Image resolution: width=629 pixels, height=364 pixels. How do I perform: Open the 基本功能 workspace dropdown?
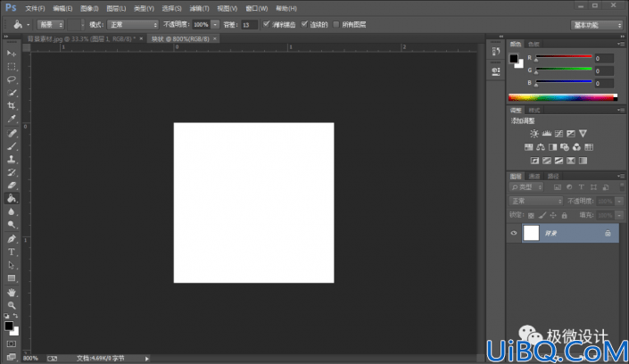click(x=597, y=25)
